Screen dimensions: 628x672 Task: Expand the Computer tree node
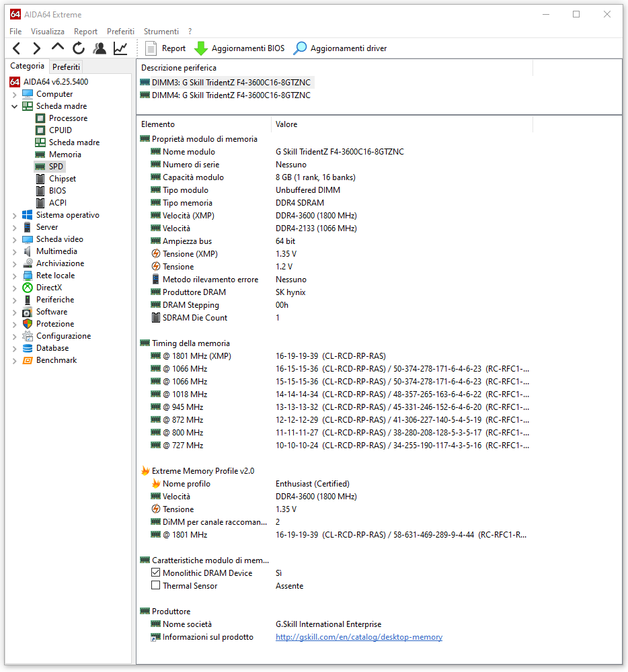pos(15,94)
